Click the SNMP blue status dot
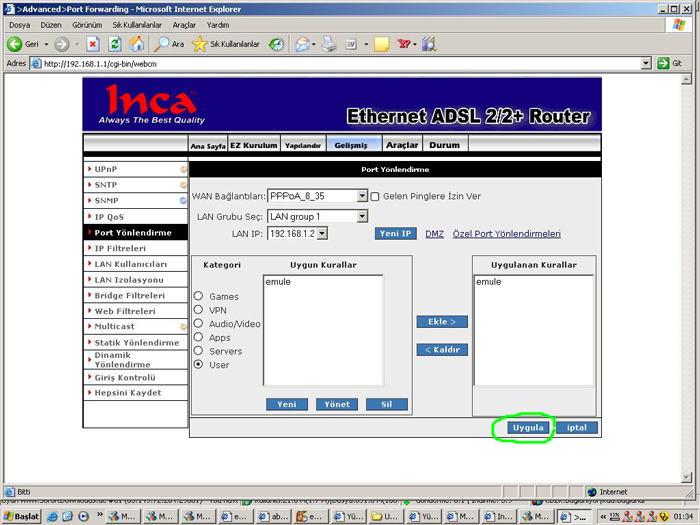This screenshot has height=525, width=700. (x=183, y=201)
